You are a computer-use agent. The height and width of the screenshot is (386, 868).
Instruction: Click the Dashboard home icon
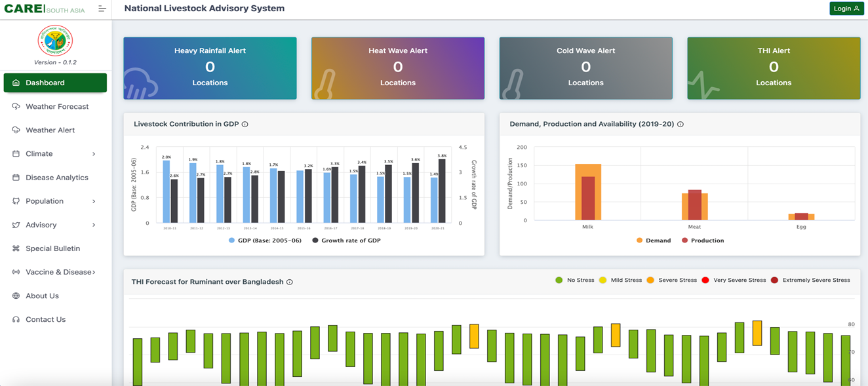[x=16, y=83]
